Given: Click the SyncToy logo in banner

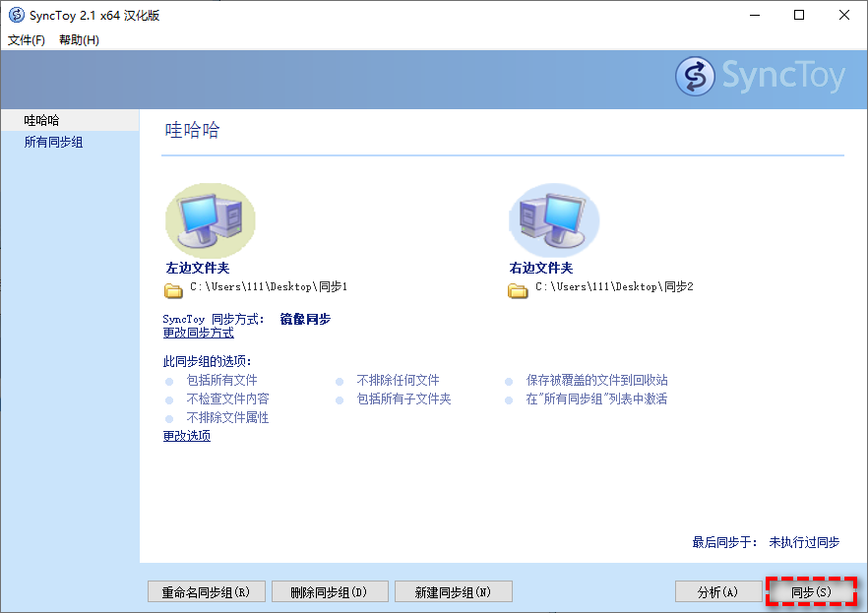Looking at the screenshot, I should (760, 76).
